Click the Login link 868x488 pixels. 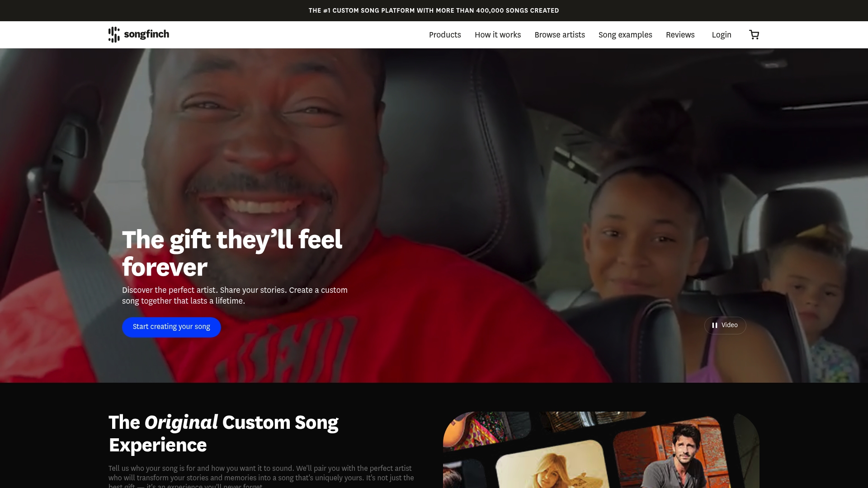721,35
